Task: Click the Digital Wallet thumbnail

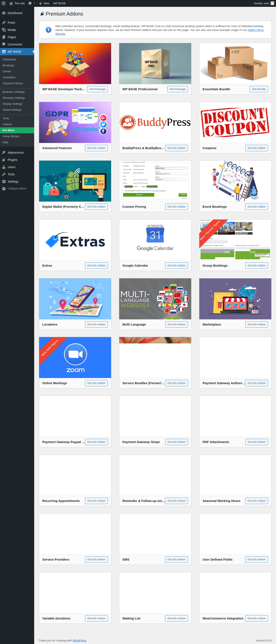Action: pos(75,181)
